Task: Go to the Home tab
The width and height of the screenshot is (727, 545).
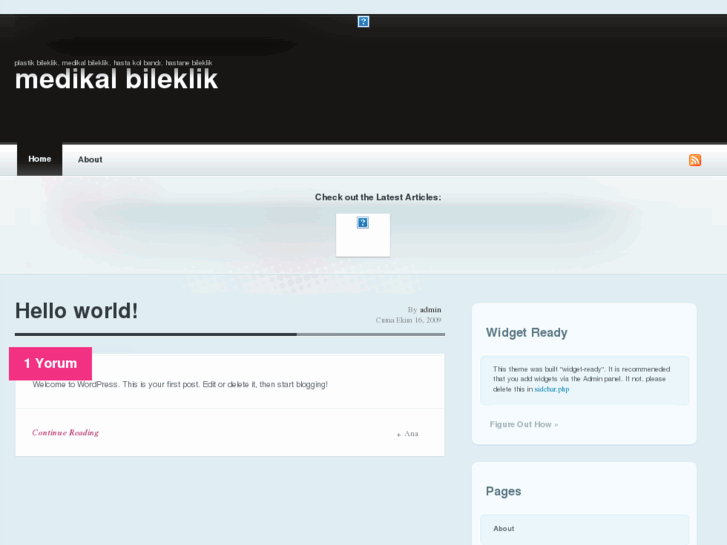Action: [39, 159]
